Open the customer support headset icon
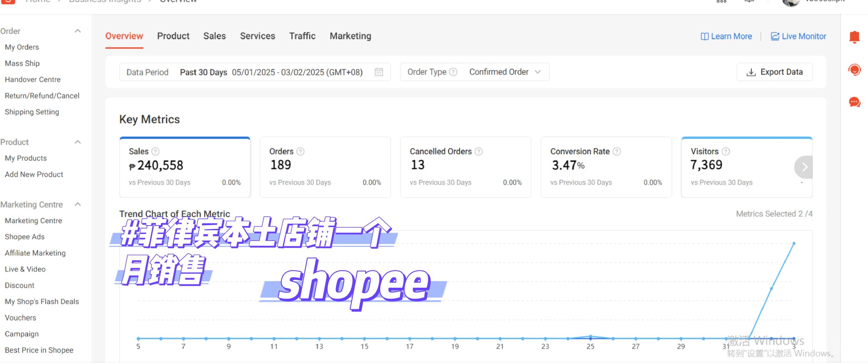Screen dimensions: 868x363 854,70
